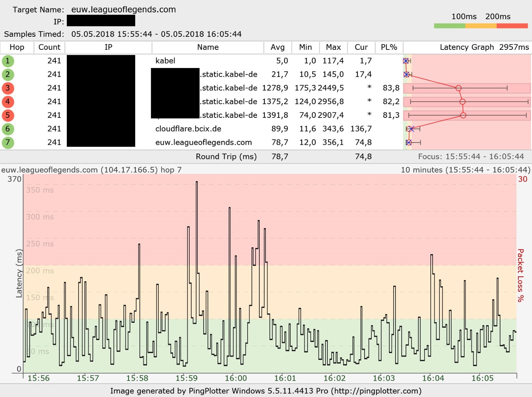532x397 pixels.
Task: Click hop 3 packet loss value 83,8
Action: click(391, 88)
